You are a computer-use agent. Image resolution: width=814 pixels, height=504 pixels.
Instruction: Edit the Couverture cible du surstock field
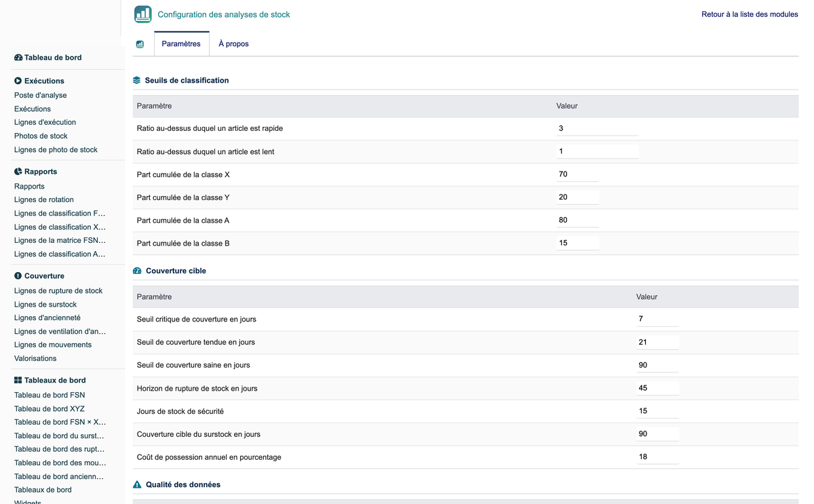click(657, 434)
